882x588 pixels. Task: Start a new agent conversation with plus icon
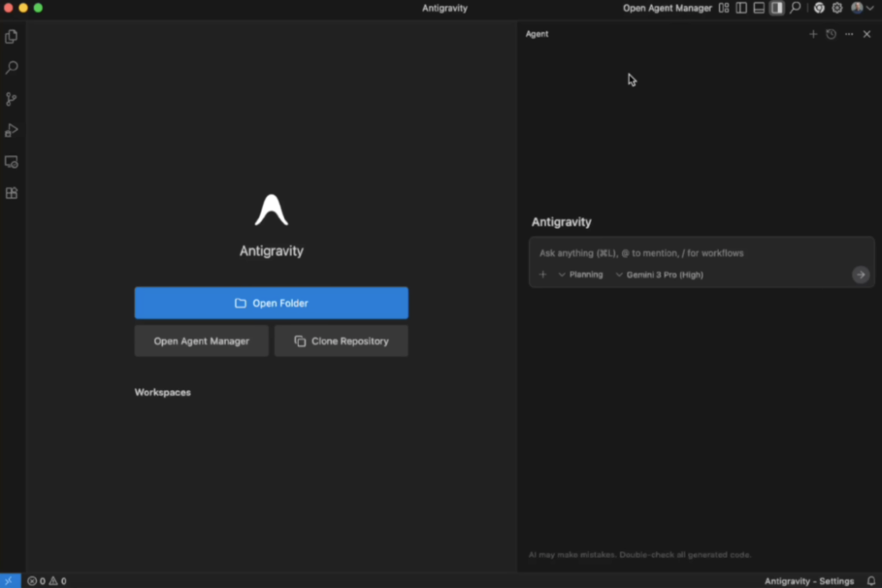click(813, 34)
